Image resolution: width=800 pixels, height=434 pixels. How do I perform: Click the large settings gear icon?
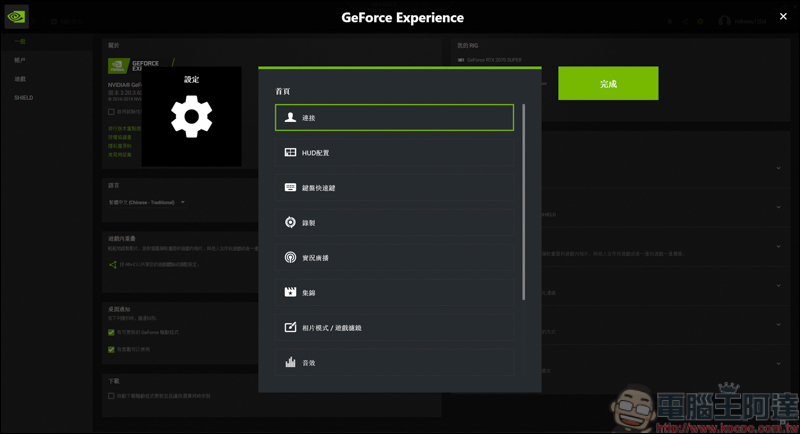click(191, 118)
